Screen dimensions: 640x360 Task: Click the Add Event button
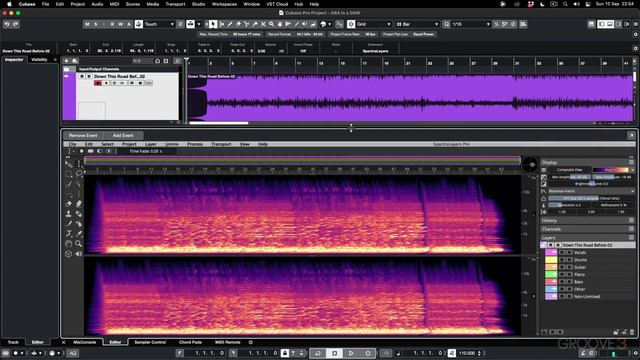pos(123,135)
